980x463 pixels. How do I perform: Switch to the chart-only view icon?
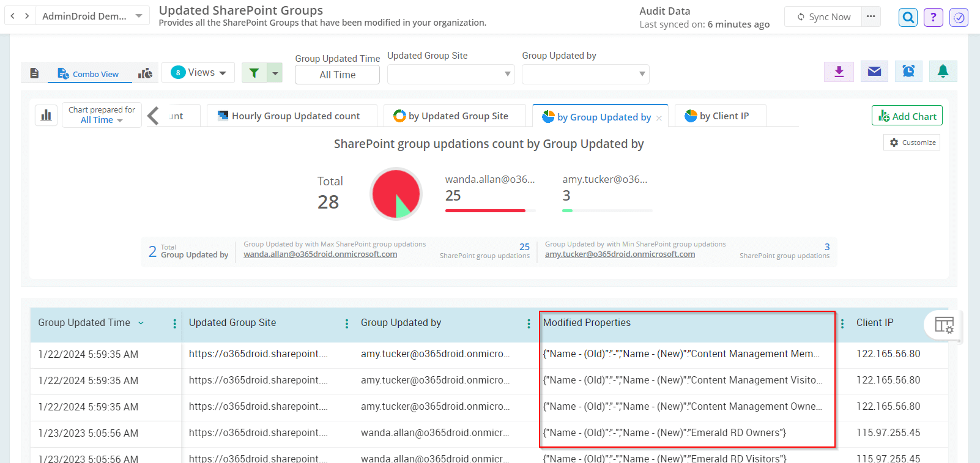click(x=145, y=73)
